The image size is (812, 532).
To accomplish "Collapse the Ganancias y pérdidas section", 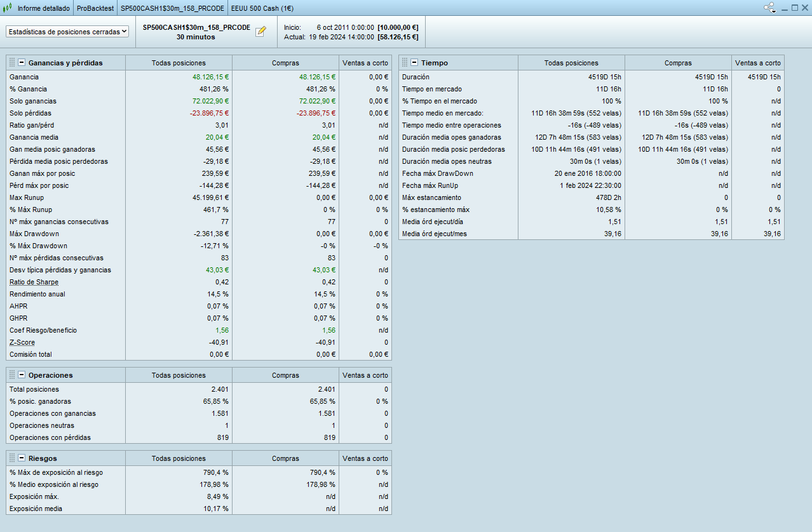I will [x=22, y=63].
